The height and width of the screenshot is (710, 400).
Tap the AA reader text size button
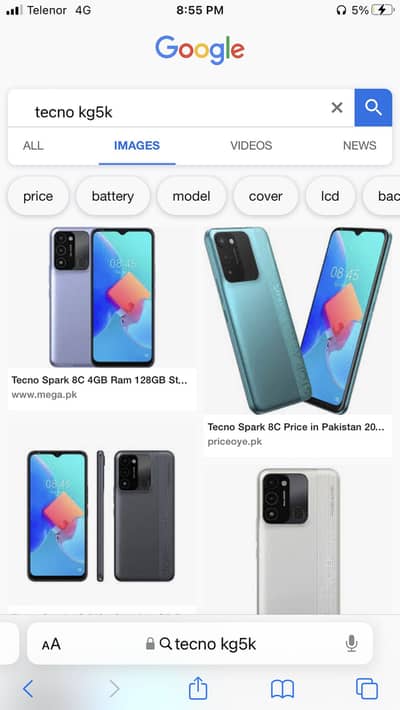coord(51,644)
